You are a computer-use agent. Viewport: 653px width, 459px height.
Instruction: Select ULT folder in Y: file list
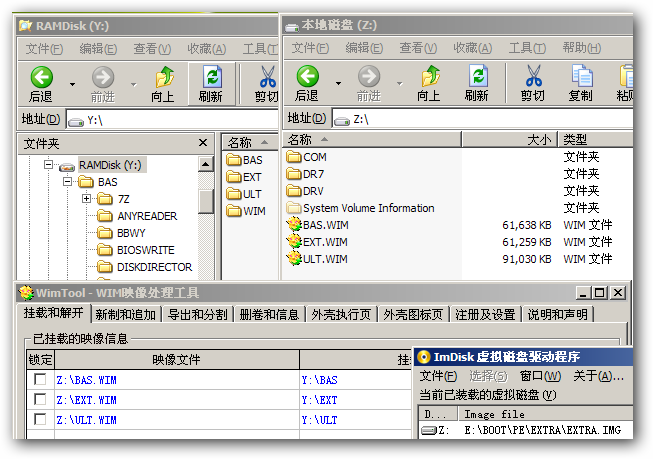pyautogui.click(x=244, y=194)
